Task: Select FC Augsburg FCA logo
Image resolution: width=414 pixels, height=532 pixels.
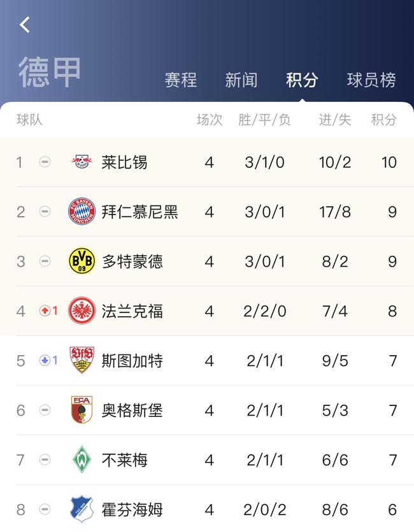Action: [82, 410]
